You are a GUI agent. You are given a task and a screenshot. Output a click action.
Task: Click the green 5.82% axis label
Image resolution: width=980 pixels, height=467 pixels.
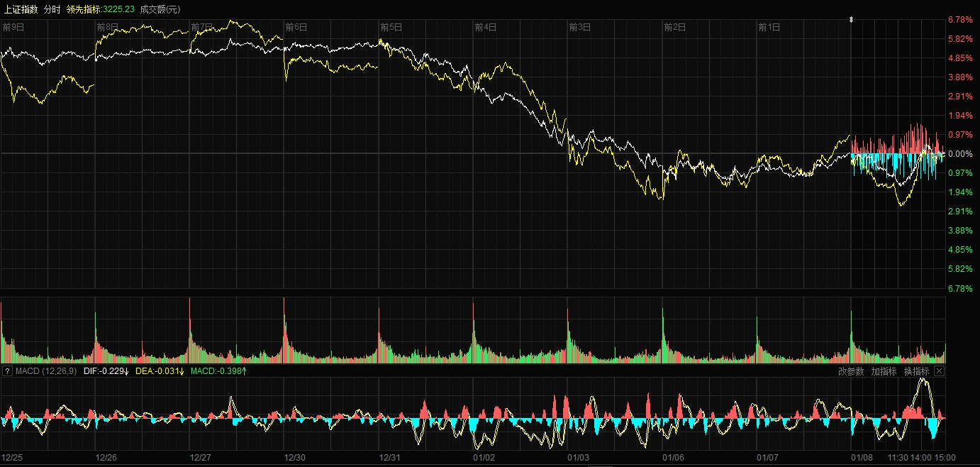click(960, 269)
